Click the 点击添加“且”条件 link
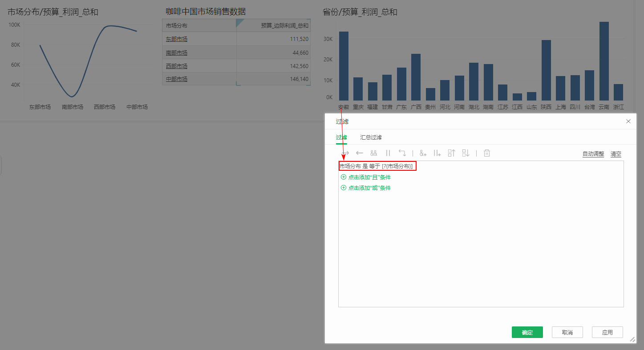The height and width of the screenshot is (350, 644). click(369, 177)
